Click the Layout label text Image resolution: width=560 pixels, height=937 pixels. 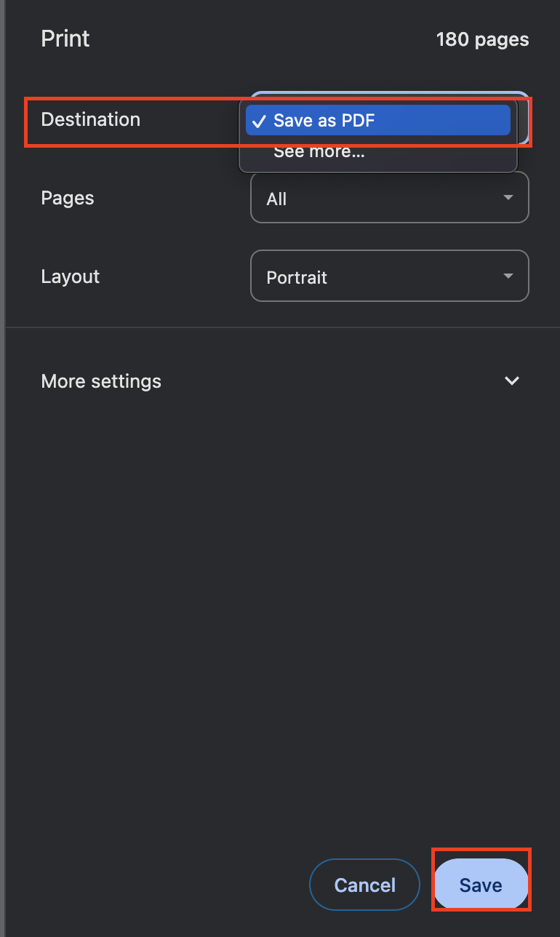pyautogui.click(x=71, y=276)
